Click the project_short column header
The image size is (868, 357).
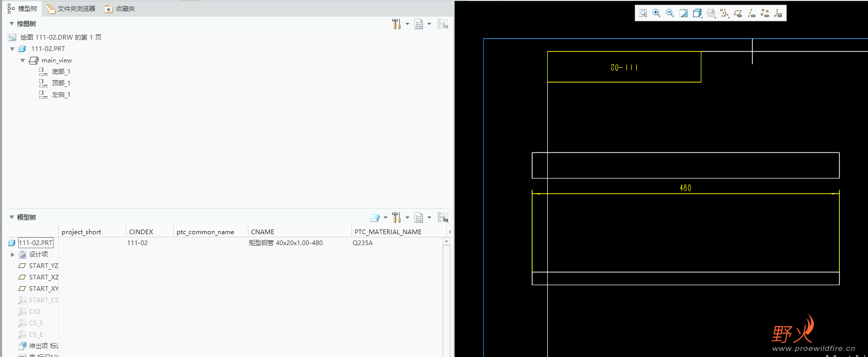click(x=92, y=232)
